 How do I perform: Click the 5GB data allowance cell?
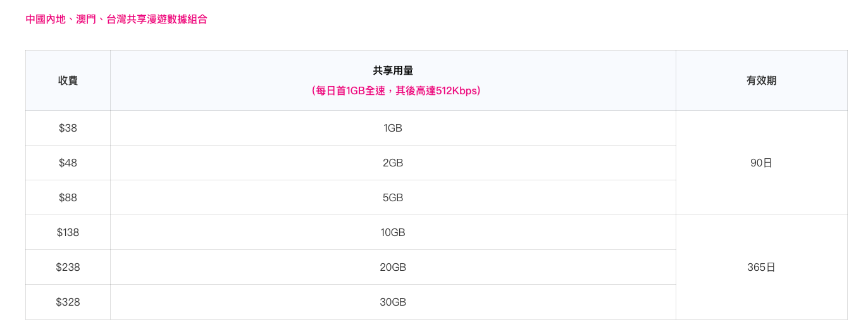(x=393, y=197)
